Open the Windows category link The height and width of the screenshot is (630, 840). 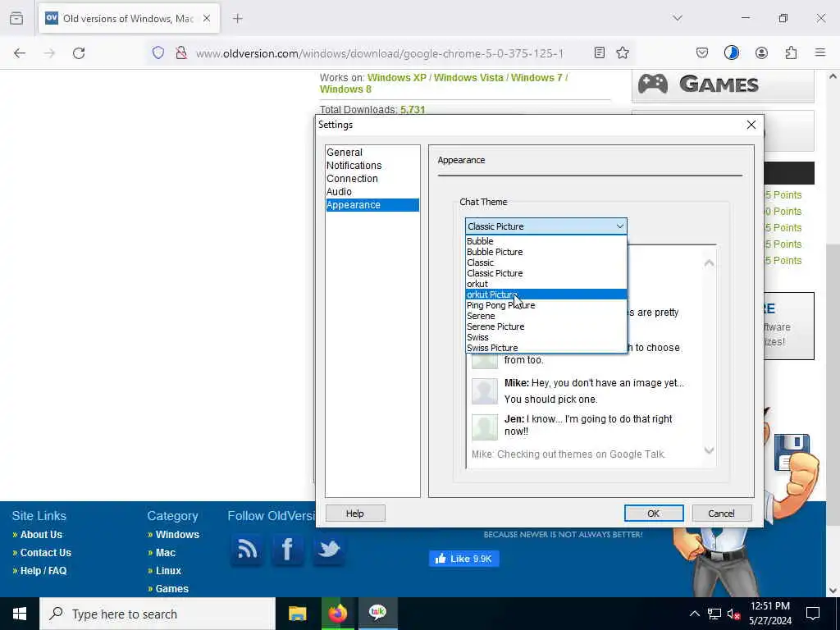(177, 535)
